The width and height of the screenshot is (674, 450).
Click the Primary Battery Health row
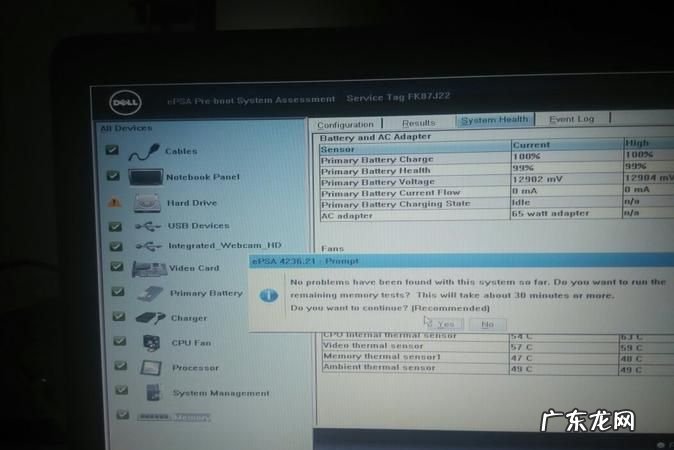coord(497,169)
